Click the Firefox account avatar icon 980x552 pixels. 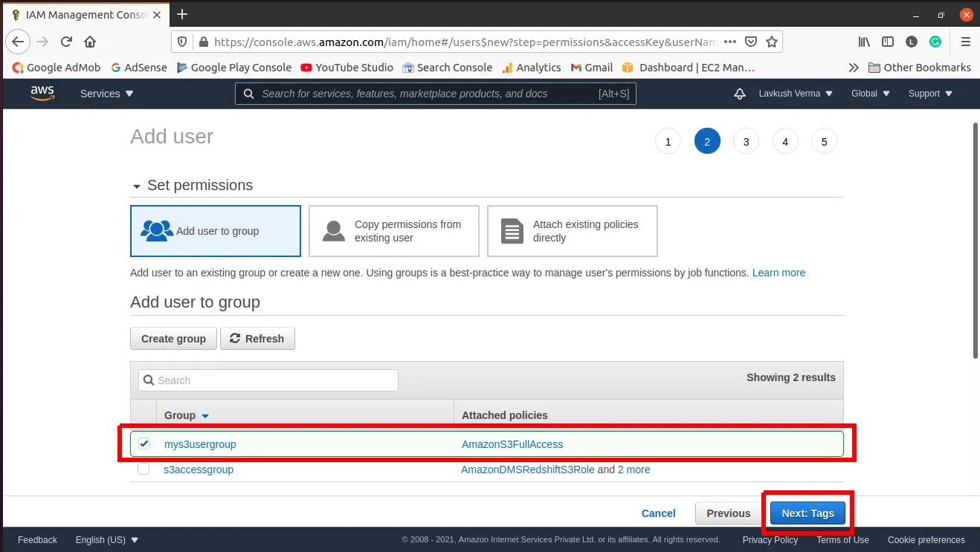click(912, 42)
